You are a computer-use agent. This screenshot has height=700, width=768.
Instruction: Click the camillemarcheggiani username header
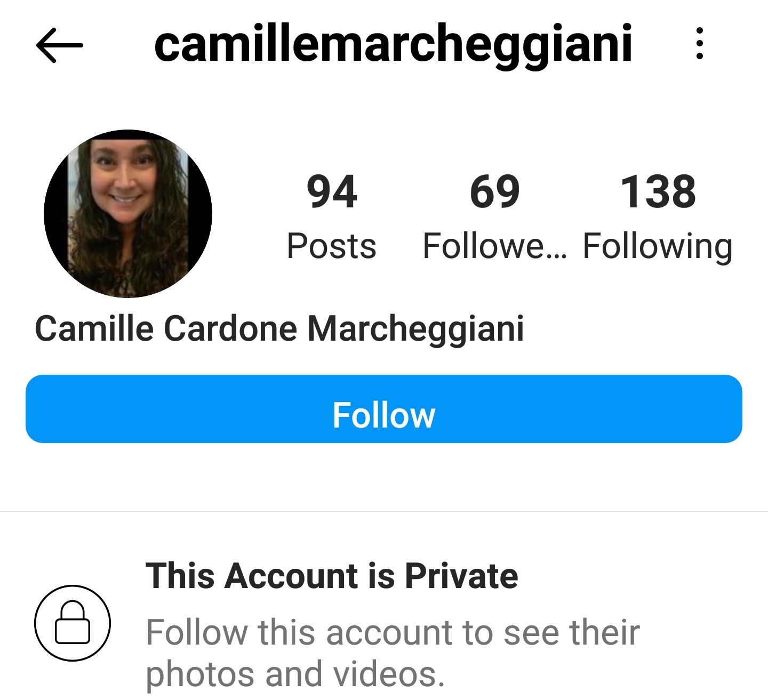(393, 45)
